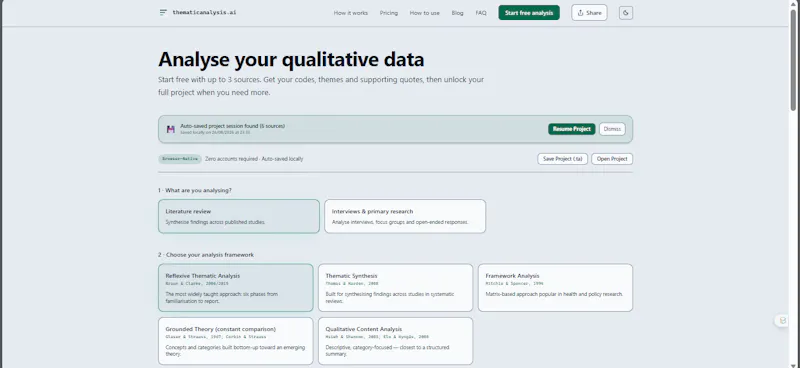Choose Qualitative Content Analysis framework
Image resolution: width=800 pixels, height=368 pixels.
(395, 341)
